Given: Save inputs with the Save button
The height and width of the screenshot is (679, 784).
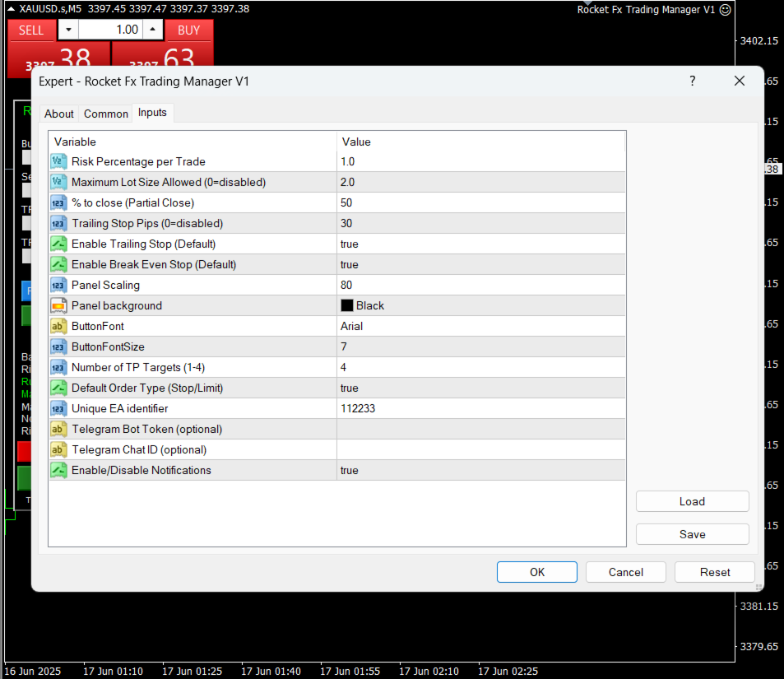Looking at the screenshot, I should click(x=693, y=534).
